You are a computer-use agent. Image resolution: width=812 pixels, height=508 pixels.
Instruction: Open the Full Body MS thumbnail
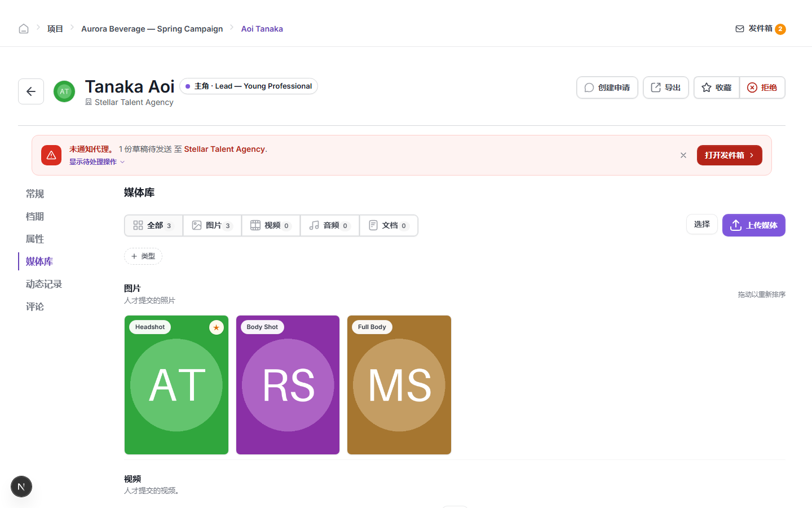(399, 385)
